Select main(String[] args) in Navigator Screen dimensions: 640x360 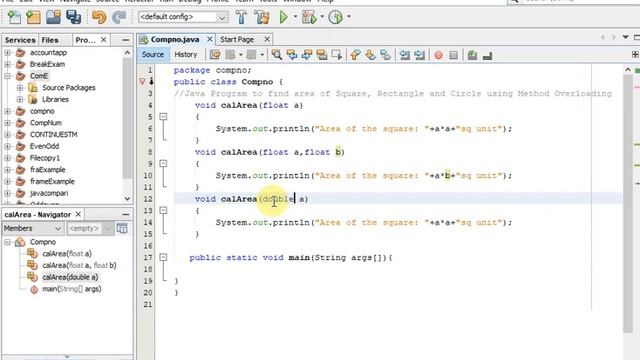tap(71, 289)
